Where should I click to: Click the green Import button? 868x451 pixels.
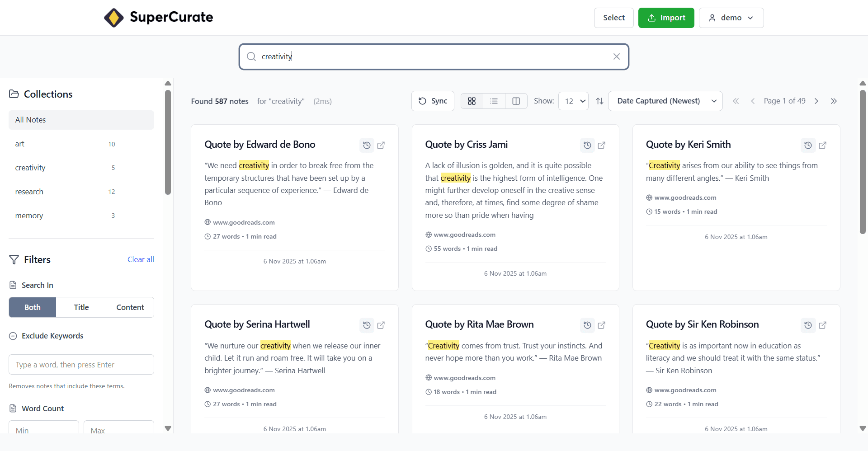666,18
